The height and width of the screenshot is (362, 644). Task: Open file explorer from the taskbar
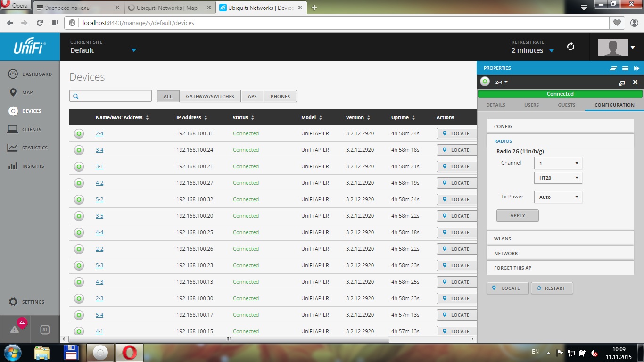tap(41, 353)
